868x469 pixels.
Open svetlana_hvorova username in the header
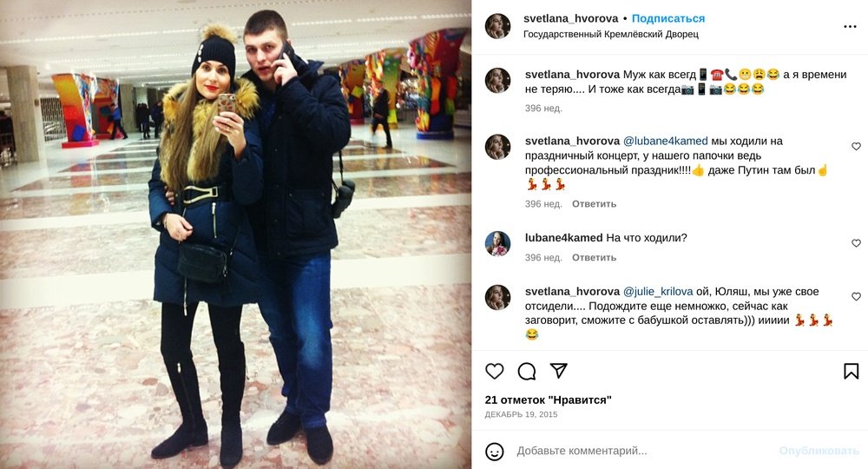point(571,18)
